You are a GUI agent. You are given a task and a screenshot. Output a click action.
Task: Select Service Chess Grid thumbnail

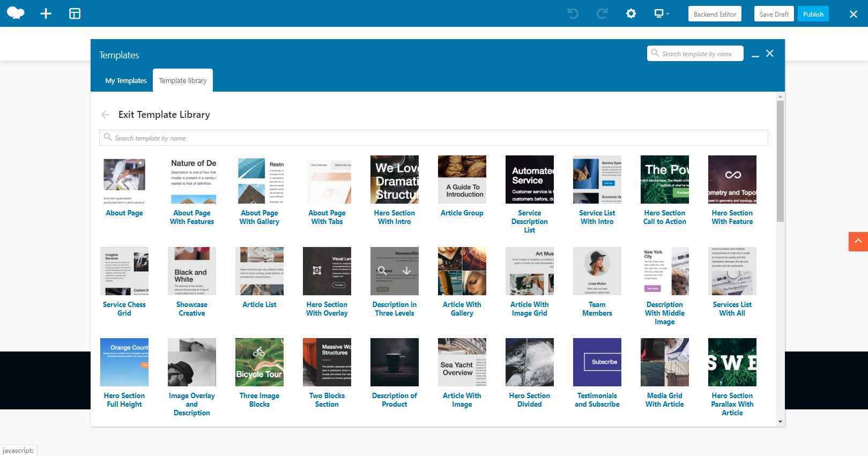click(124, 271)
